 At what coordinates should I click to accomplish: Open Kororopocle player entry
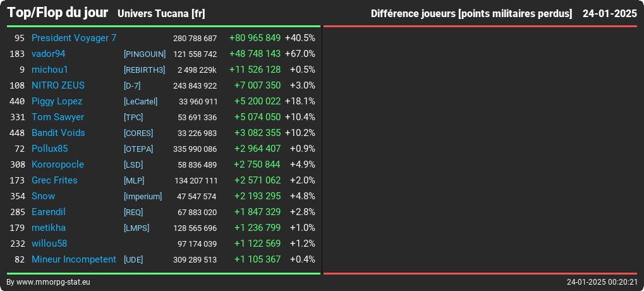(58, 165)
